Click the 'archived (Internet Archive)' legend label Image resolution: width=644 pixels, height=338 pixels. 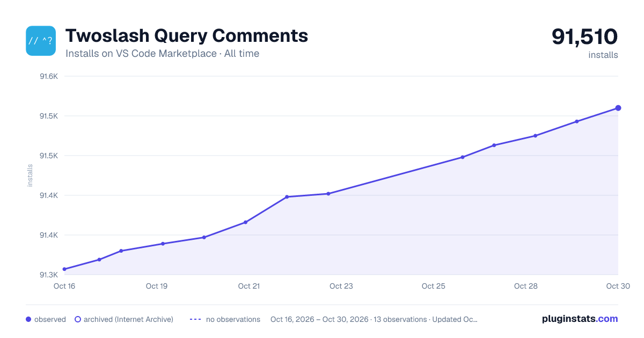point(129,319)
